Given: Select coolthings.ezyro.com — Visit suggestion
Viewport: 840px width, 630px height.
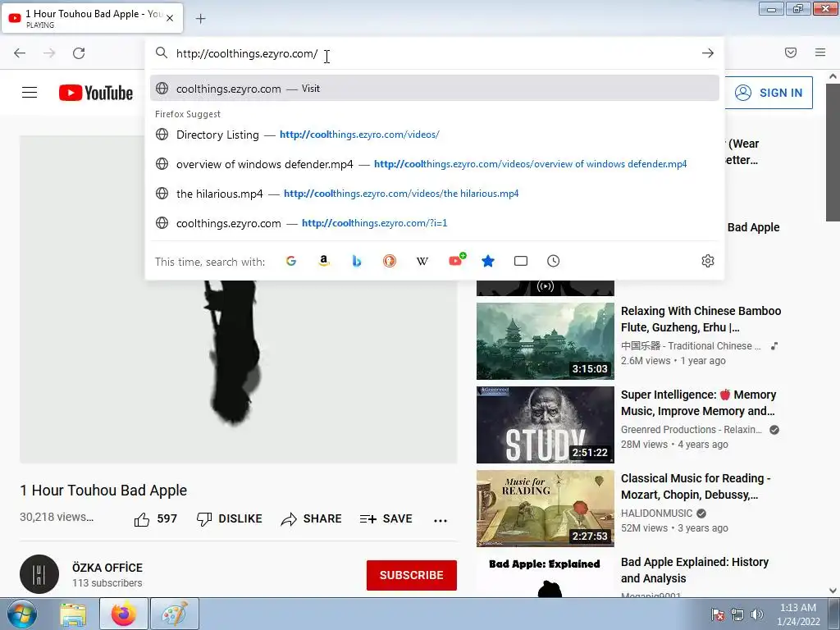Looking at the screenshot, I should [435, 89].
